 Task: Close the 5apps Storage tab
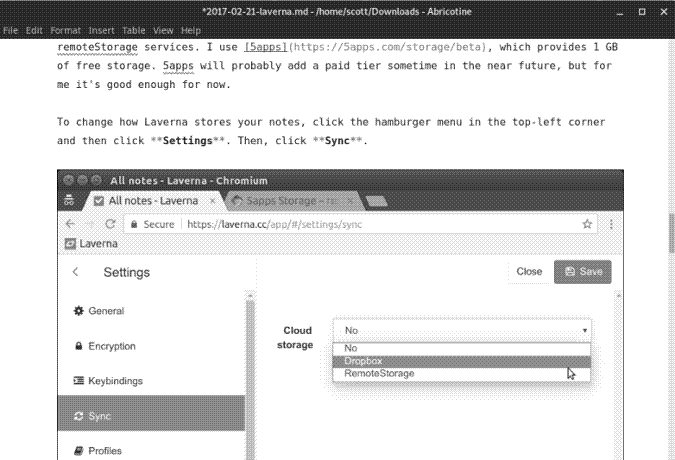(350, 201)
